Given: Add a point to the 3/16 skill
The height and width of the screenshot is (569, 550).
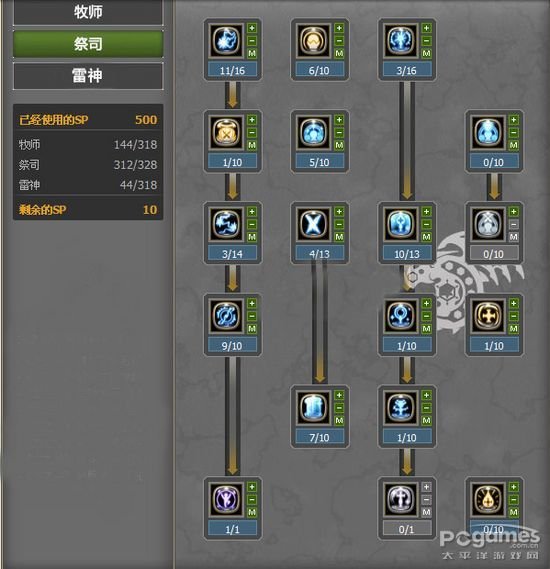Looking at the screenshot, I should click(426, 28).
